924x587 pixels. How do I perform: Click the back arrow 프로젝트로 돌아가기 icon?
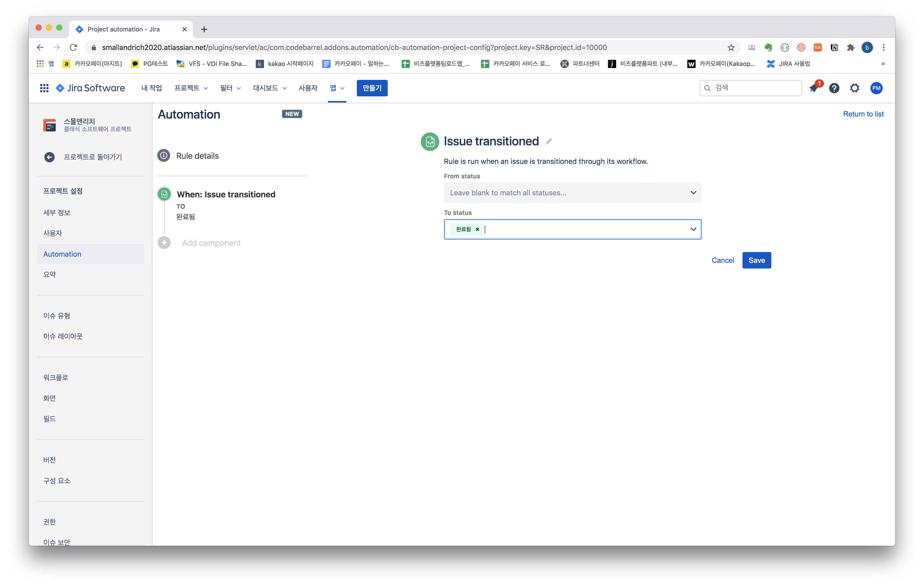tap(49, 157)
